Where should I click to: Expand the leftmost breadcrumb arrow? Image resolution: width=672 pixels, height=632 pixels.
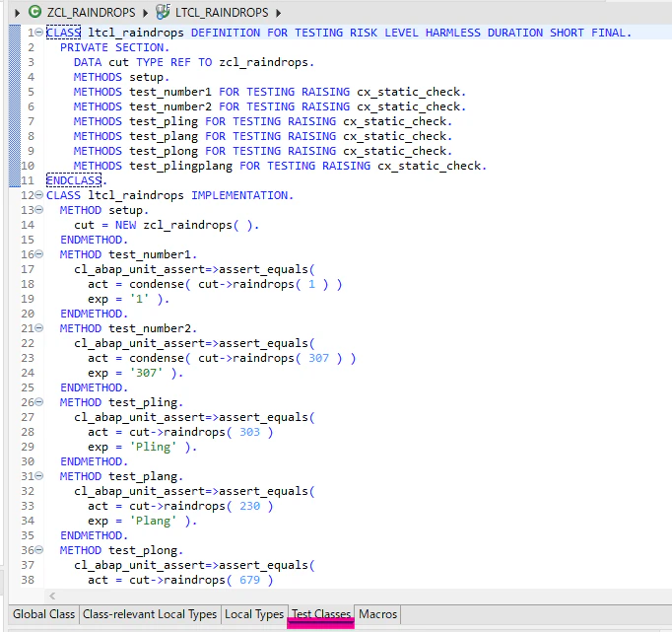click(17, 13)
